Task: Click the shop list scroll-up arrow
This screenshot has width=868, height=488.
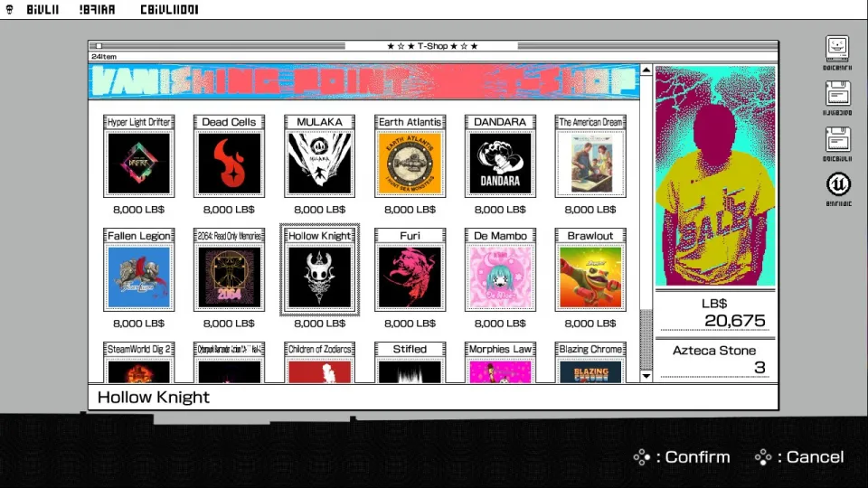Action: (646, 70)
